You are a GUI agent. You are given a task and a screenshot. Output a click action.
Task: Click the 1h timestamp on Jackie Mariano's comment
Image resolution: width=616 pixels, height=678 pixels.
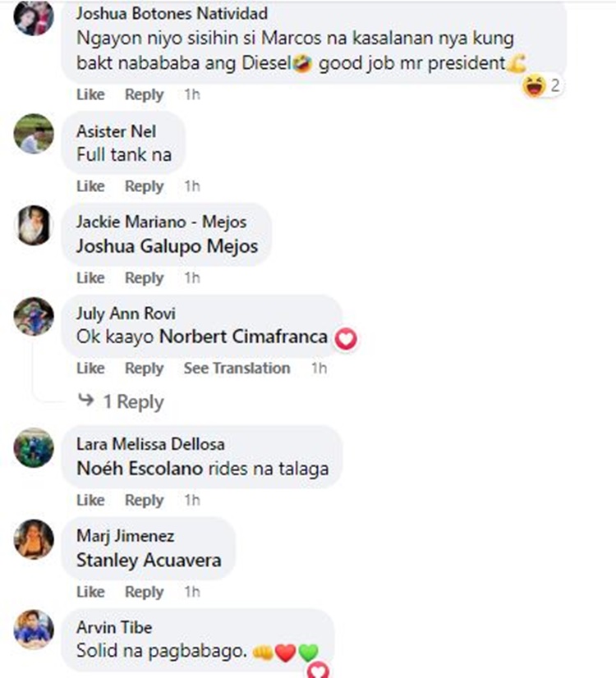point(192,278)
